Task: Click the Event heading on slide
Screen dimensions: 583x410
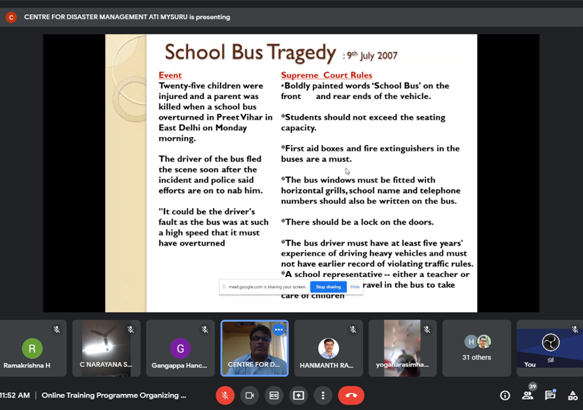Action: [x=170, y=75]
